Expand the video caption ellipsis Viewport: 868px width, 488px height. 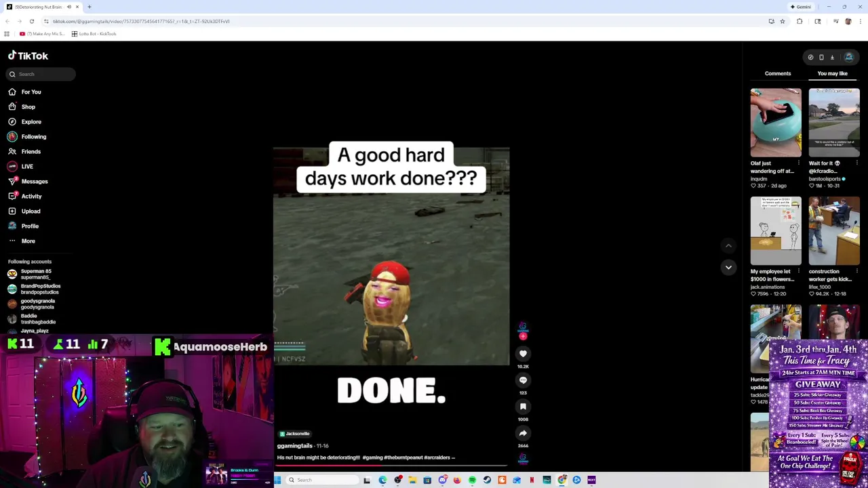click(453, 457)
